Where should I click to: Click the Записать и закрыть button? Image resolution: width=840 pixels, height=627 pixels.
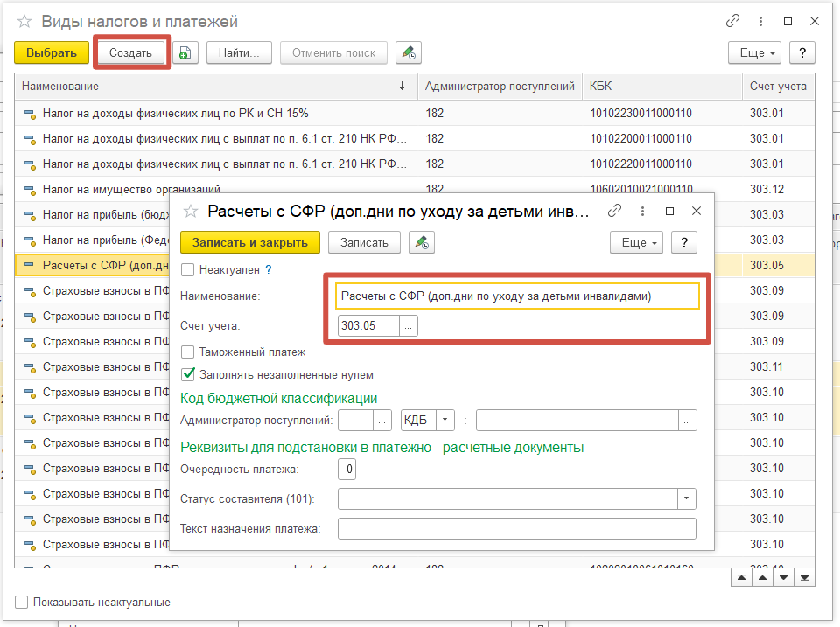pyautogui.click(x=250, y=242)
